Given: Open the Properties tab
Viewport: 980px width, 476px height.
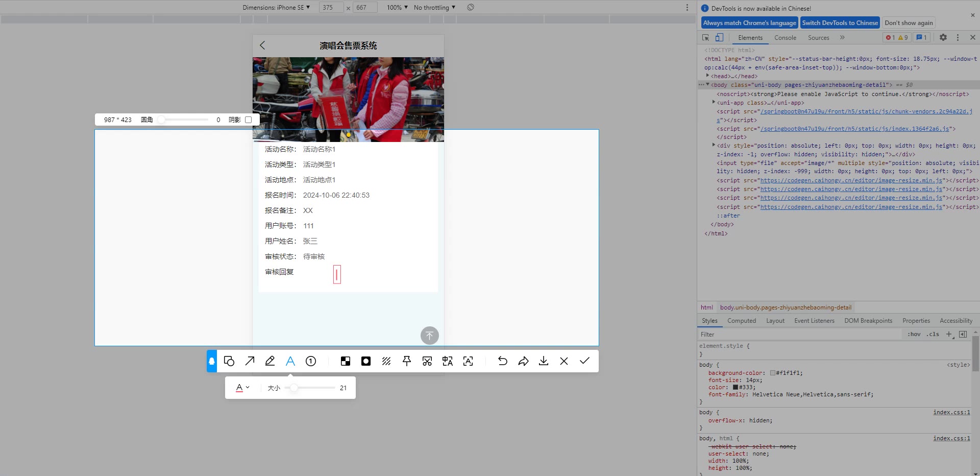Looking at the screenshot, I should (x=916, y=321).
